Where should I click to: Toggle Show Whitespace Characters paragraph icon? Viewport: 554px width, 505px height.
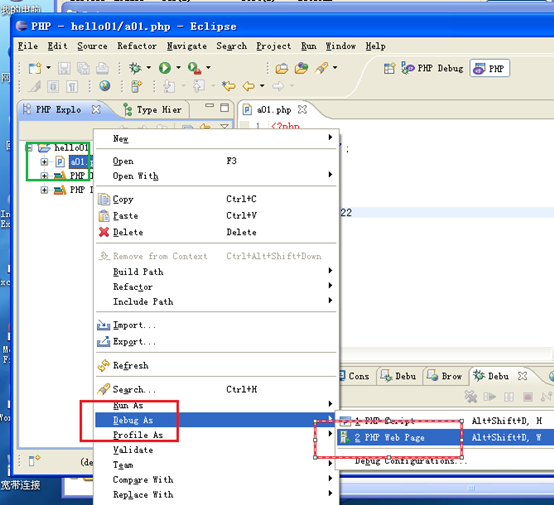pyautogui.click(x=72, y=86)
